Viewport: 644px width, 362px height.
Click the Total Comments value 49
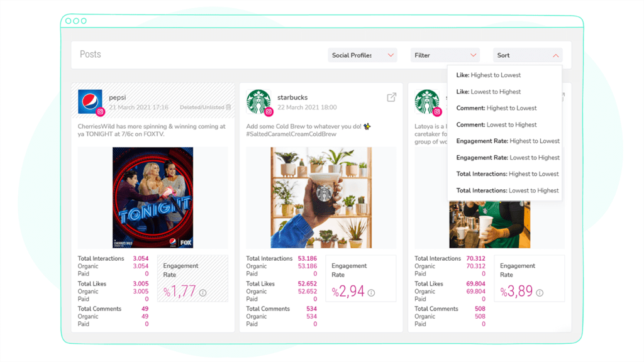click(x=145, y=309)
